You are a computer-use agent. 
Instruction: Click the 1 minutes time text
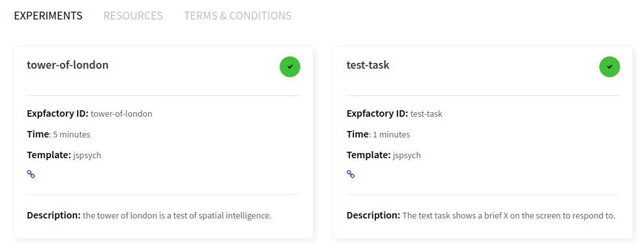tap(392, 135)
